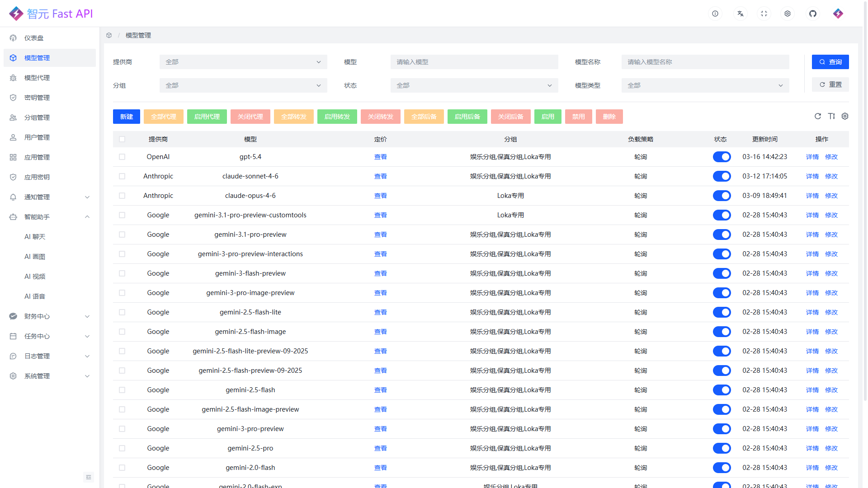The width and height of the screenshot is (868, 488).
Task: Collapse sidebar with bottom menu icon
Action: pyautogui.click(x=88, y=477)
